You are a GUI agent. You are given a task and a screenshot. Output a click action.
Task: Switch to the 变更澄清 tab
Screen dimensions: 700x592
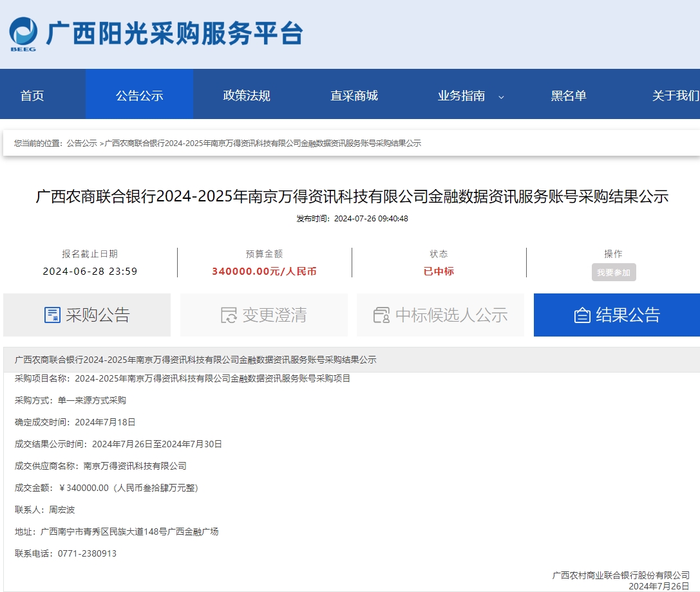pos(264,315)
